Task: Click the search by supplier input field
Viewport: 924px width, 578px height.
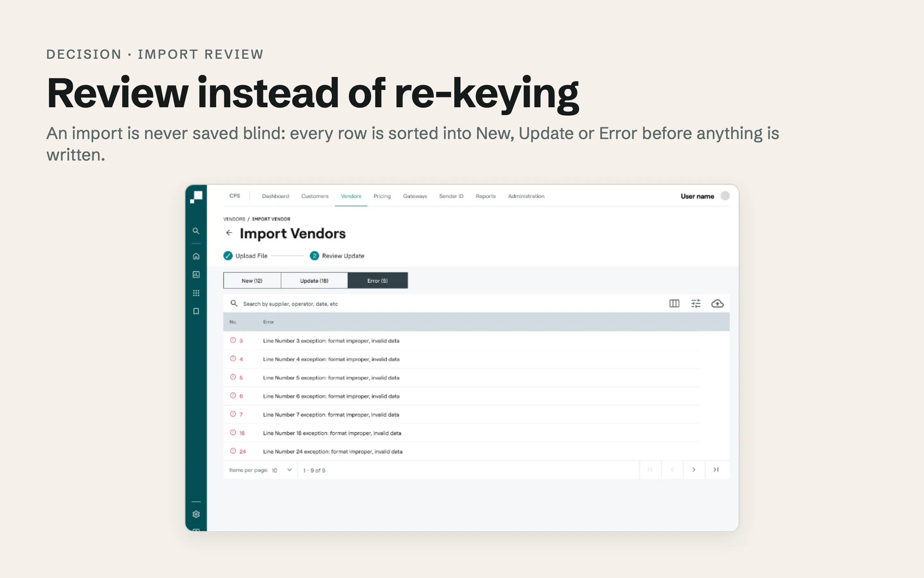Action: pos(443,303)
